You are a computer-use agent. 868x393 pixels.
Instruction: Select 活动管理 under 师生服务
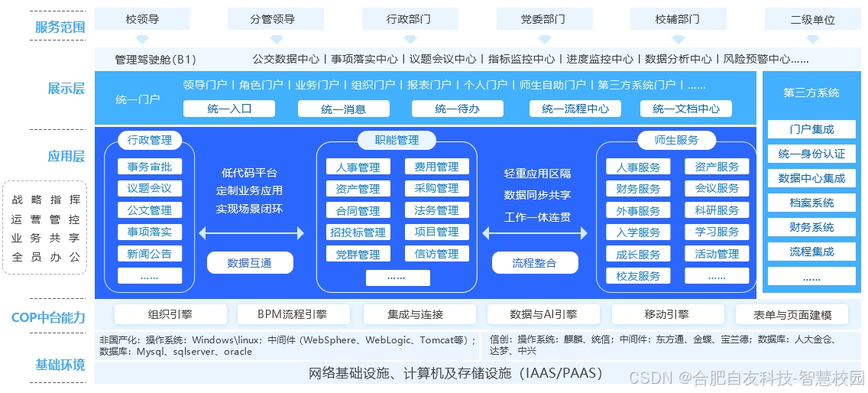(x=717, y=254)
